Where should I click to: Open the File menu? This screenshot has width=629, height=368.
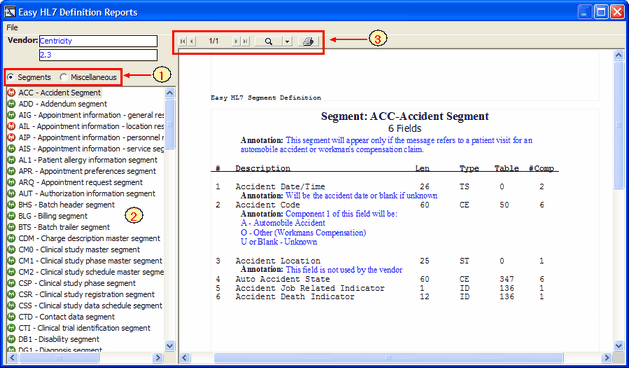click(x=12, y=27)
